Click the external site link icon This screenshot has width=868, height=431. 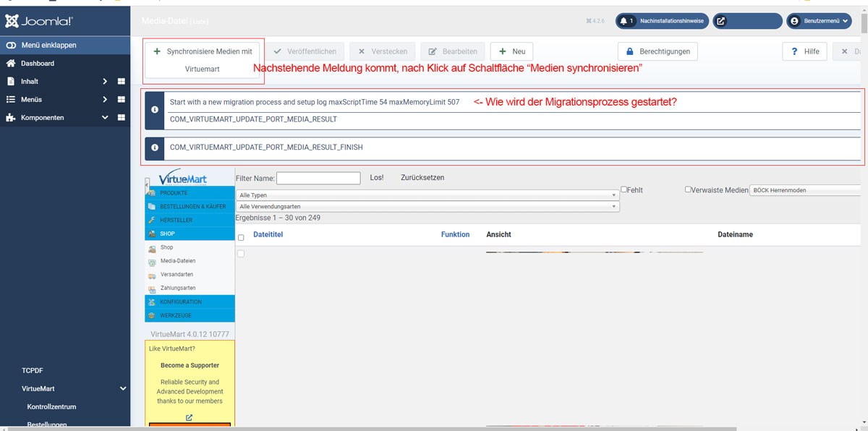point(721,21)
